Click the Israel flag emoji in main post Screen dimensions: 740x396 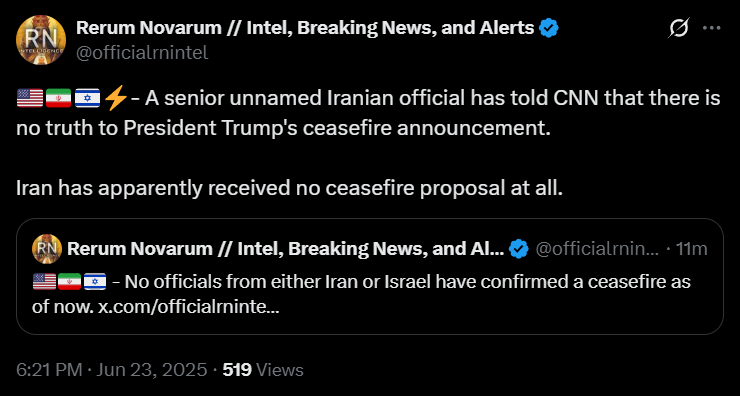[x=87, y=98]
